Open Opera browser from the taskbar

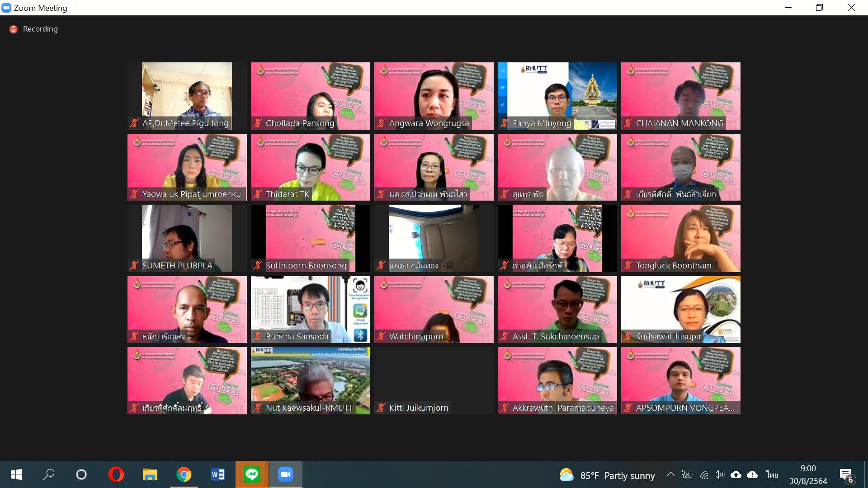(x=116, y=474)
